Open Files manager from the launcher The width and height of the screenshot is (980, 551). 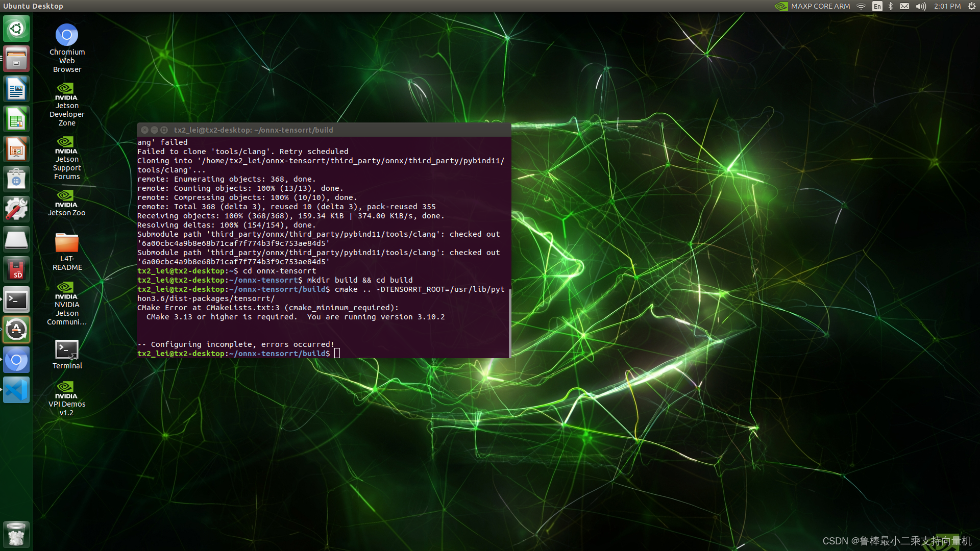tap(16, 59)
